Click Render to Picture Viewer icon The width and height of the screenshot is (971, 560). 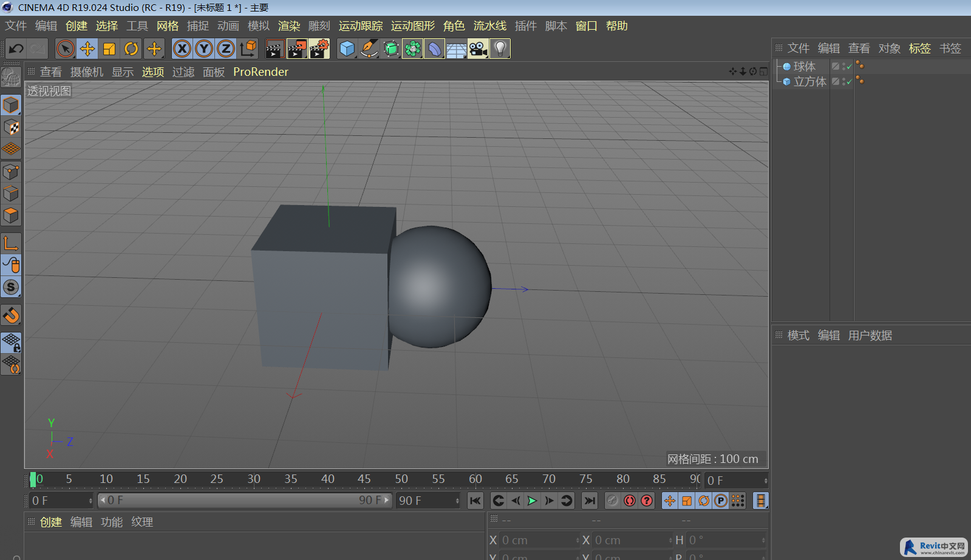297,49
